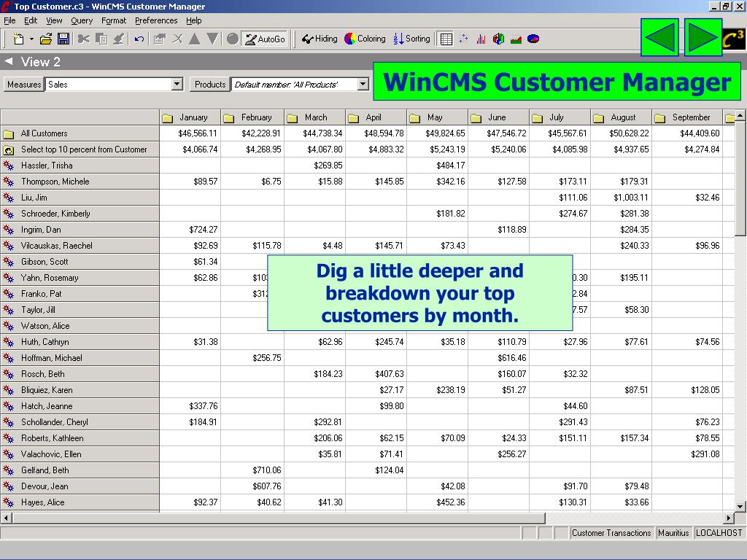Select the table grid view icon
This screenshot has height=560, width=747.
click(x=446, y=39)
